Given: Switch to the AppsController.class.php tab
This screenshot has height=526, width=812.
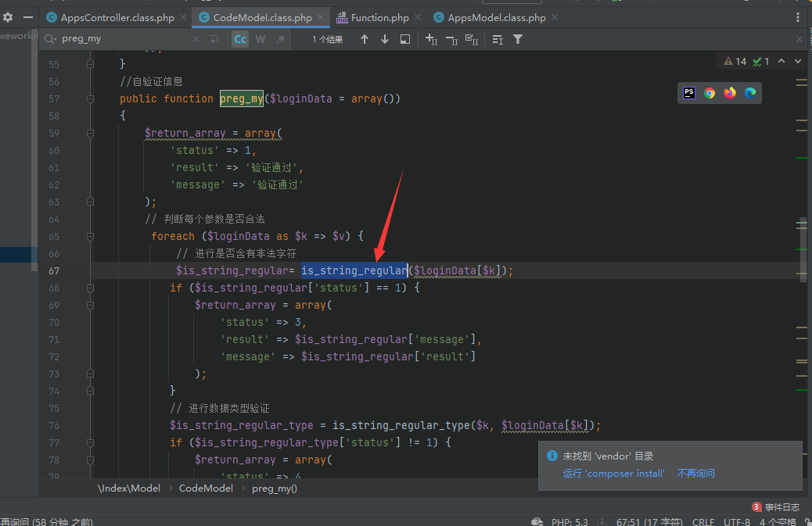Looking at the screenshot, I should [117, 17].
